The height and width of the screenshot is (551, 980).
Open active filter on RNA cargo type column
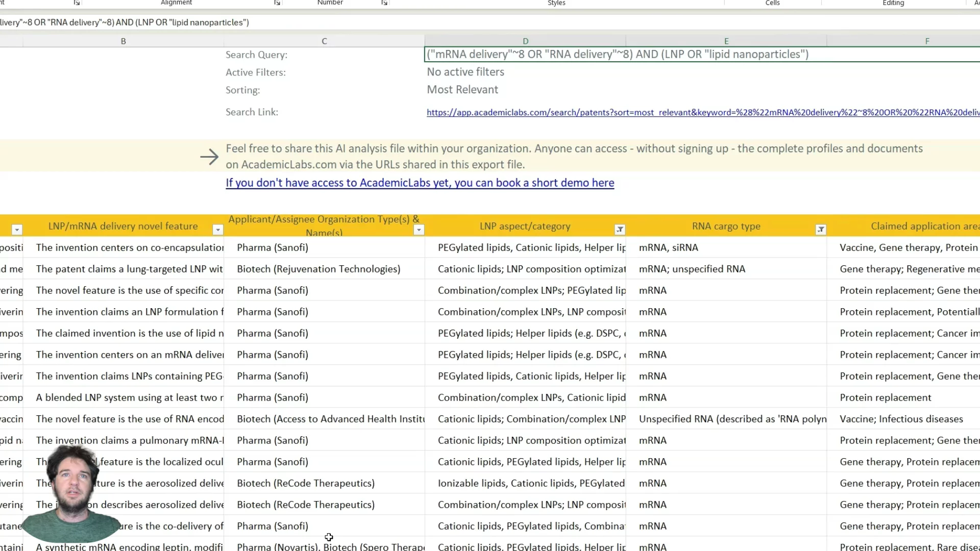tap(820, 230)
